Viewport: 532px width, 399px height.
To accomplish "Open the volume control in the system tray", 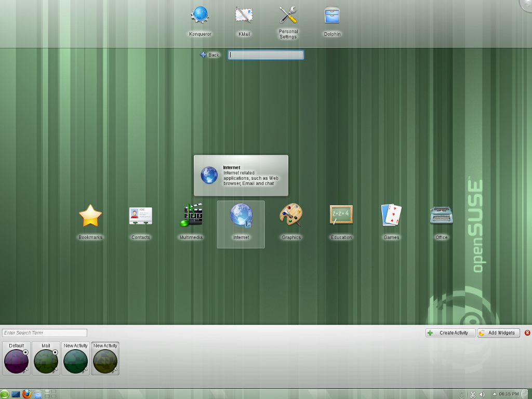I will pos(482,394).
